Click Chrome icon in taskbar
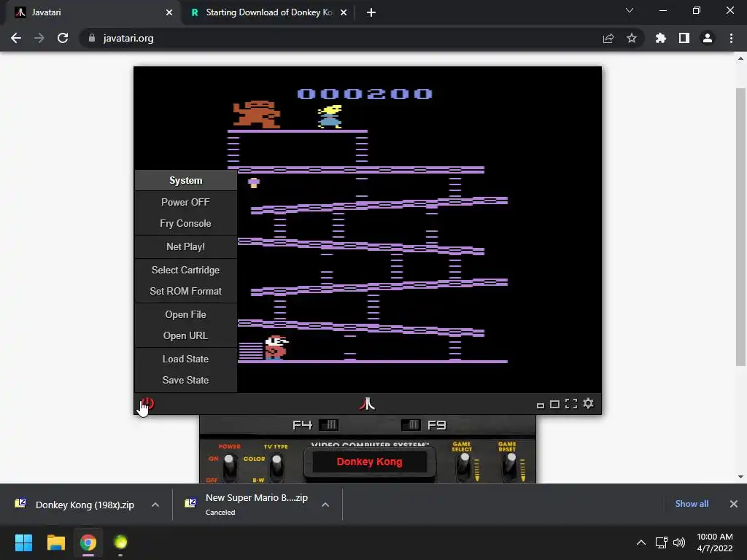 (88, 542)
